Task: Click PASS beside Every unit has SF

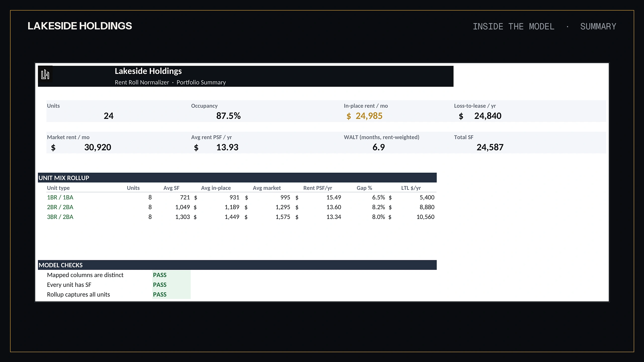Action: (x=160, y=285)
